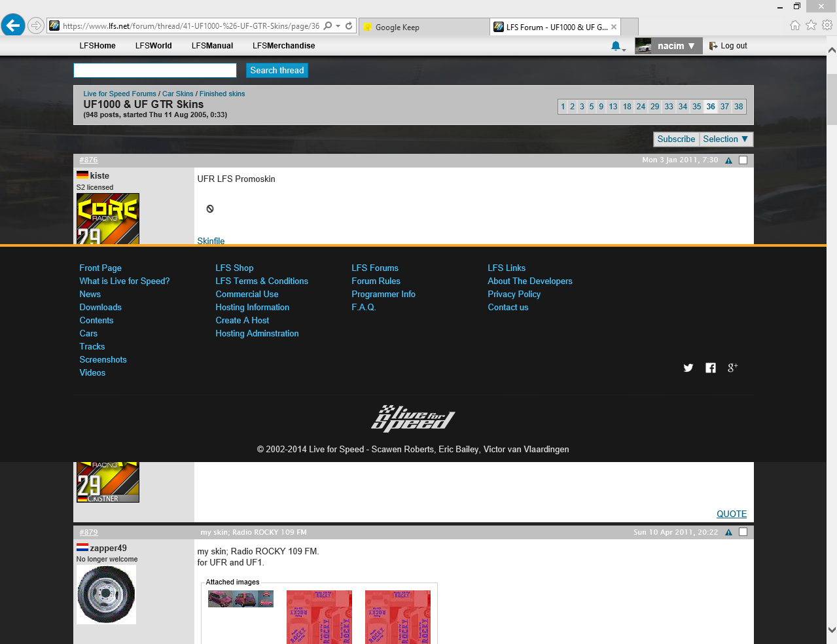Tick the checkbox on post #876
This screenshot has width=837, height=644.
coord(743,160)
